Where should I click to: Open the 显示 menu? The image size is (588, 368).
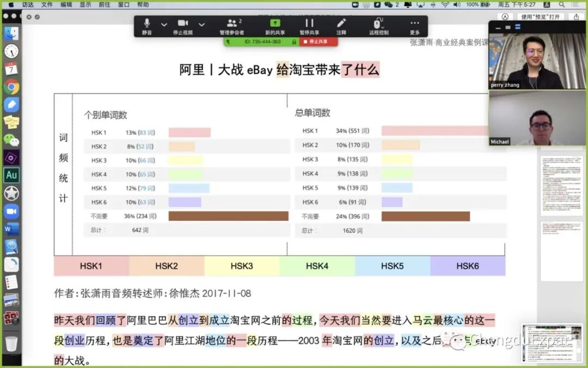[85, 4]
